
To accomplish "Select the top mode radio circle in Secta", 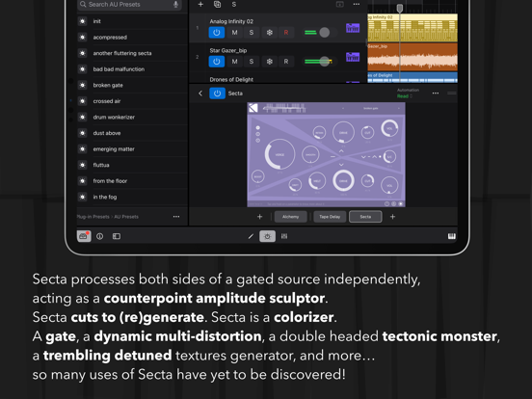I will click(x=258, y=128).
